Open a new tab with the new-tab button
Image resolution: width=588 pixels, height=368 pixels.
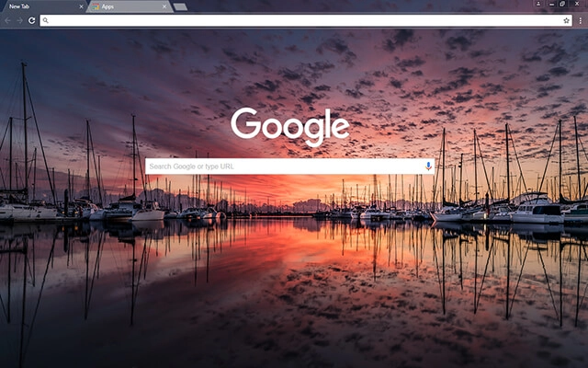coord(180,6)
